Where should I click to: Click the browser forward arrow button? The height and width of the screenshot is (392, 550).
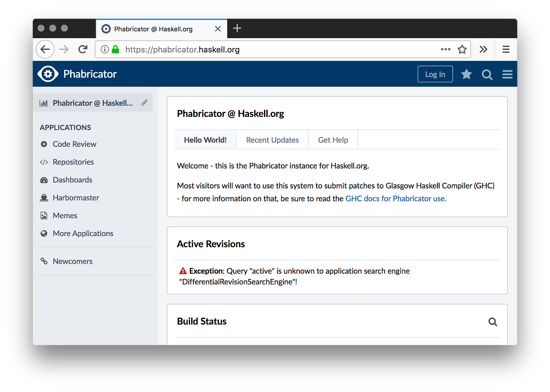click(x=64, y=50)
